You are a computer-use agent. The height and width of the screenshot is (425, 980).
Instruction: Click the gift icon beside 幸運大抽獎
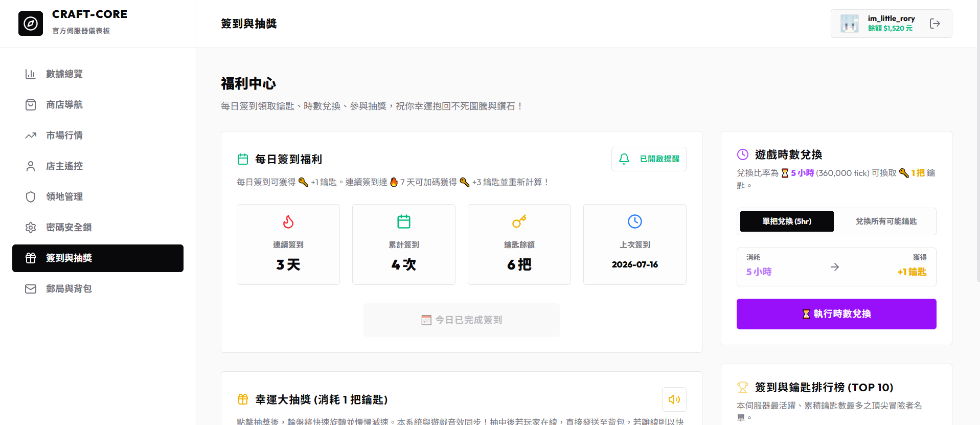click(243, 399)
